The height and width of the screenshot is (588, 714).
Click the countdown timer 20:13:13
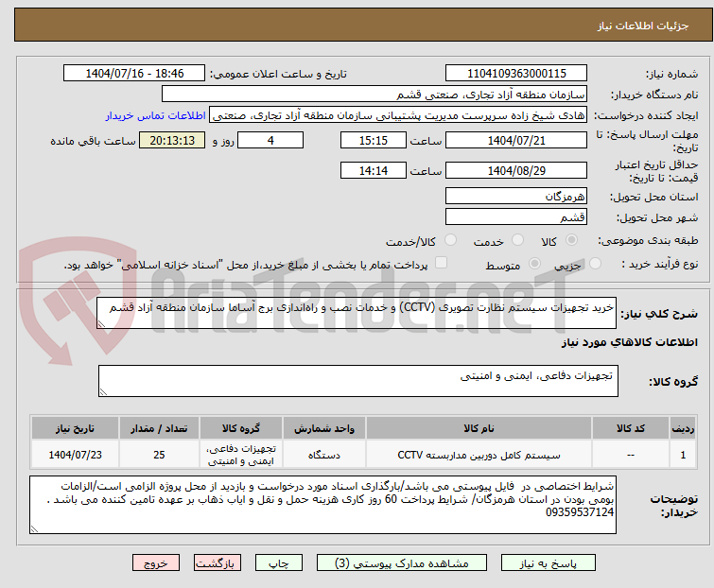(x=172, y=140)
